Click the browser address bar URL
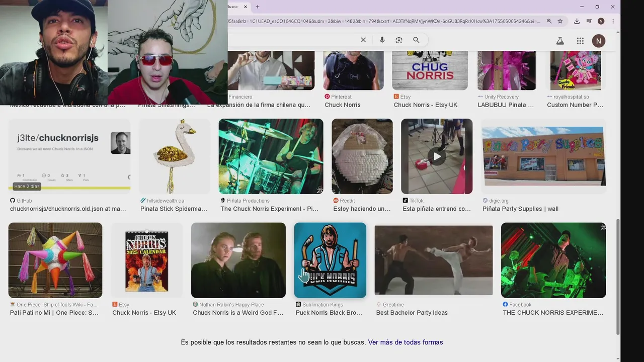This screenshot has height=362, width=644. click(384, 21)
